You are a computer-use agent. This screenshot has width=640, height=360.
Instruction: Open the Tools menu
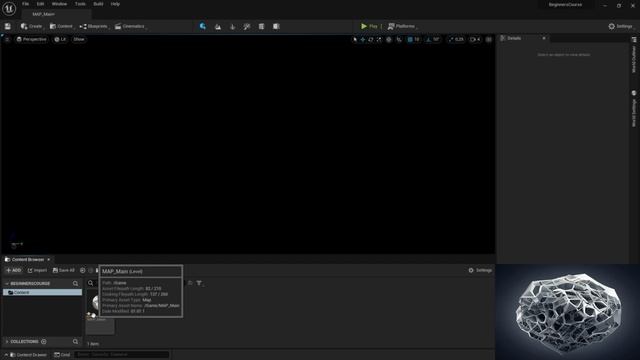coord(80,4)
